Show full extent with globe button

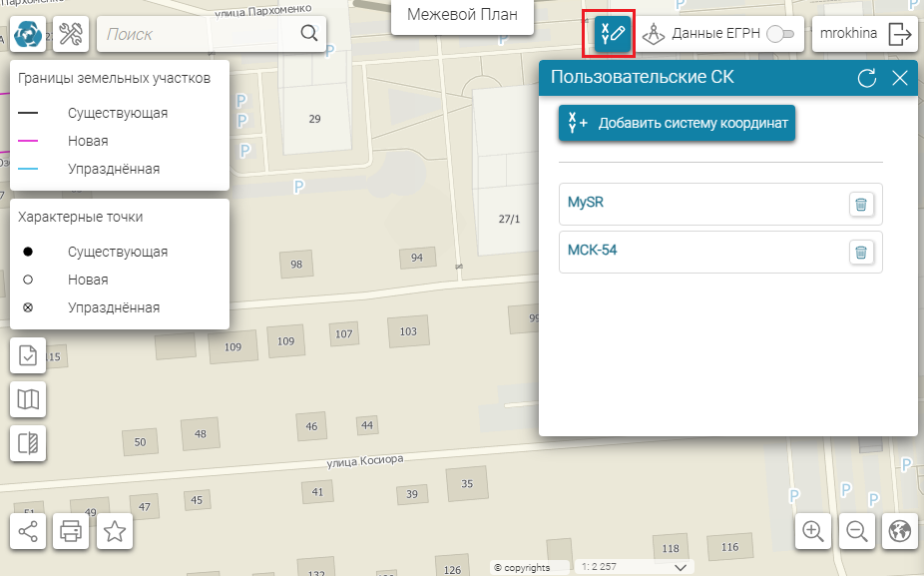(899, 532)
